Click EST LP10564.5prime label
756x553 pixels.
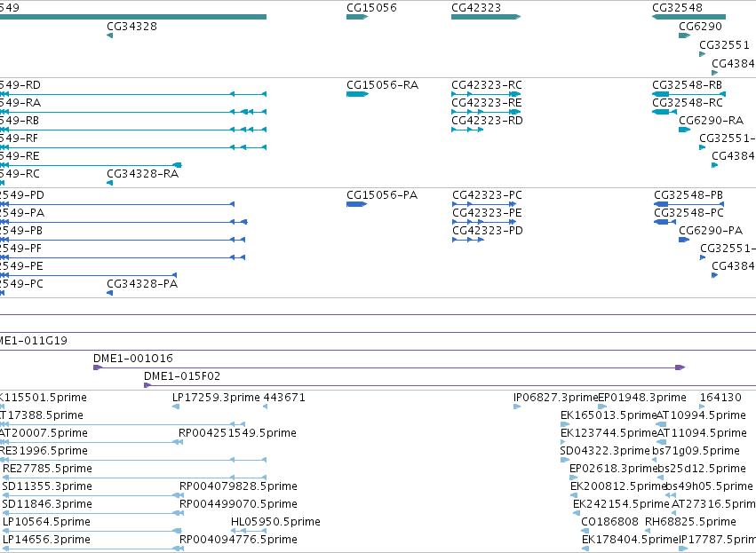click(x=46, y=522)
